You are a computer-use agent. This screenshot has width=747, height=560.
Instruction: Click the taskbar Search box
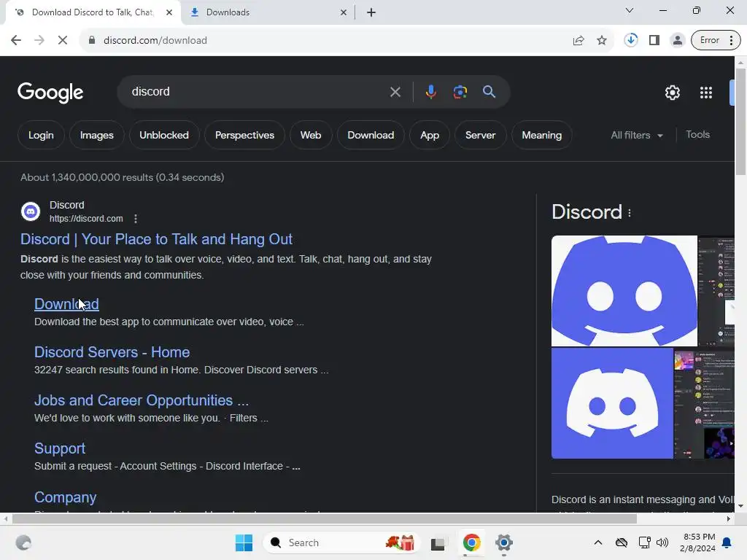tap(341, 542)
